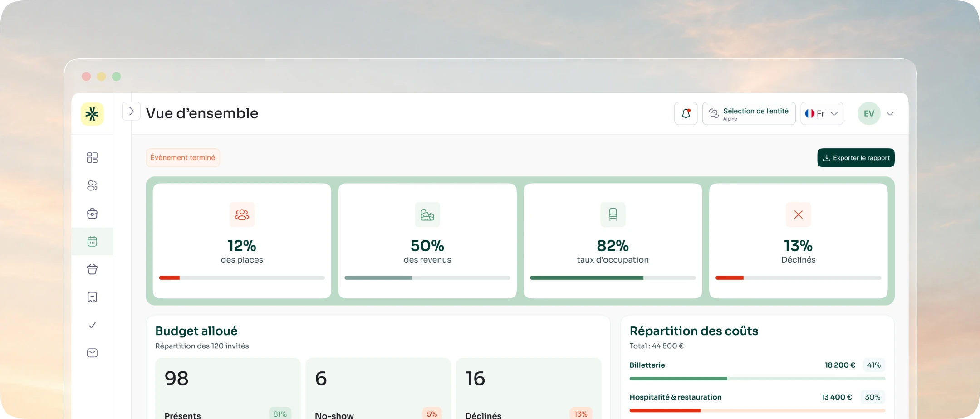The image size is (980, 419).
Task: Click the 82% taux d'occupation card
Action: [x=612, y=241]
